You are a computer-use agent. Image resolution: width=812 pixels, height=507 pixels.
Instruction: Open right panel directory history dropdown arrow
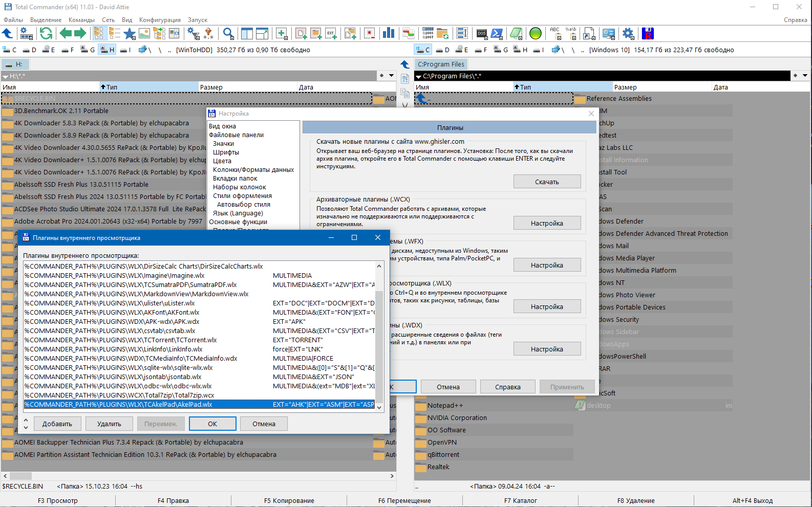pyautogui.click(x=805, y=76)
